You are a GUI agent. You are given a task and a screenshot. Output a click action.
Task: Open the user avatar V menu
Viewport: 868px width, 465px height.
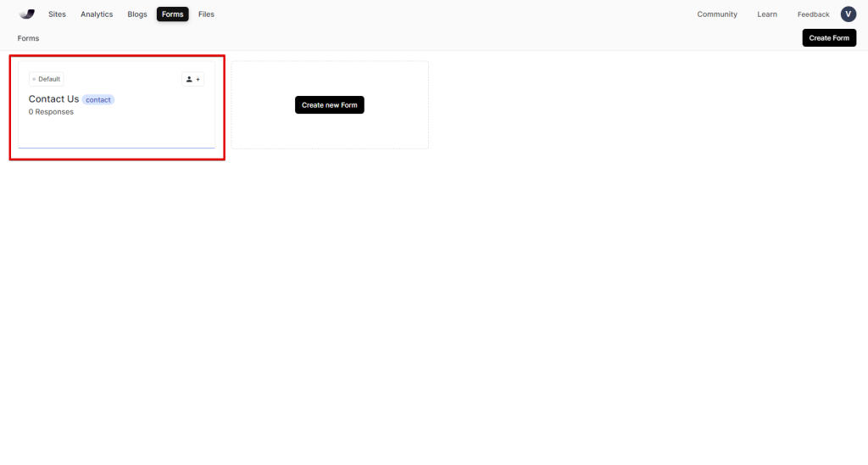pyautogui.click(x=848, y=14)
